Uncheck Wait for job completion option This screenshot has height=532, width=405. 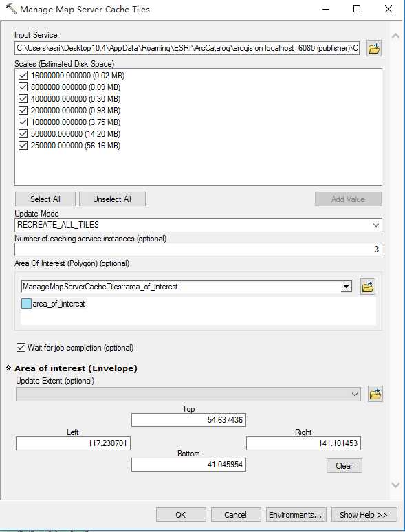[x=21, y=347]
